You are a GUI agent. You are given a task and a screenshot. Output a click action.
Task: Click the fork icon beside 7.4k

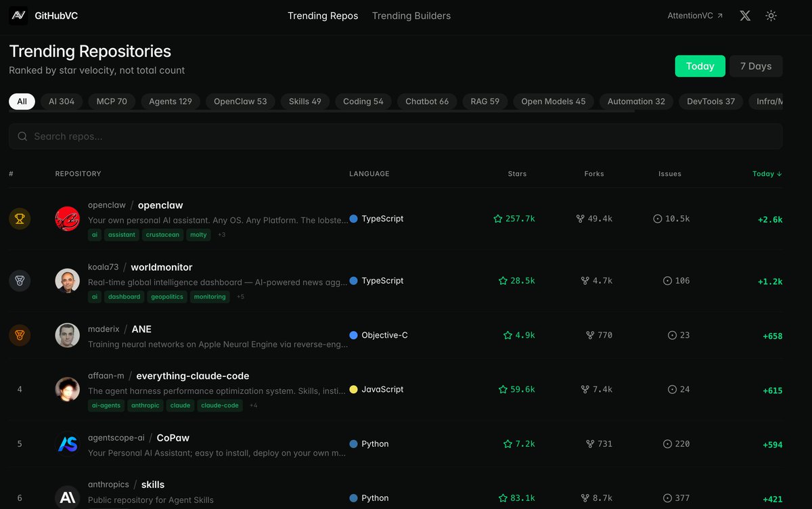pyautogui.click(x=585, y=389)
